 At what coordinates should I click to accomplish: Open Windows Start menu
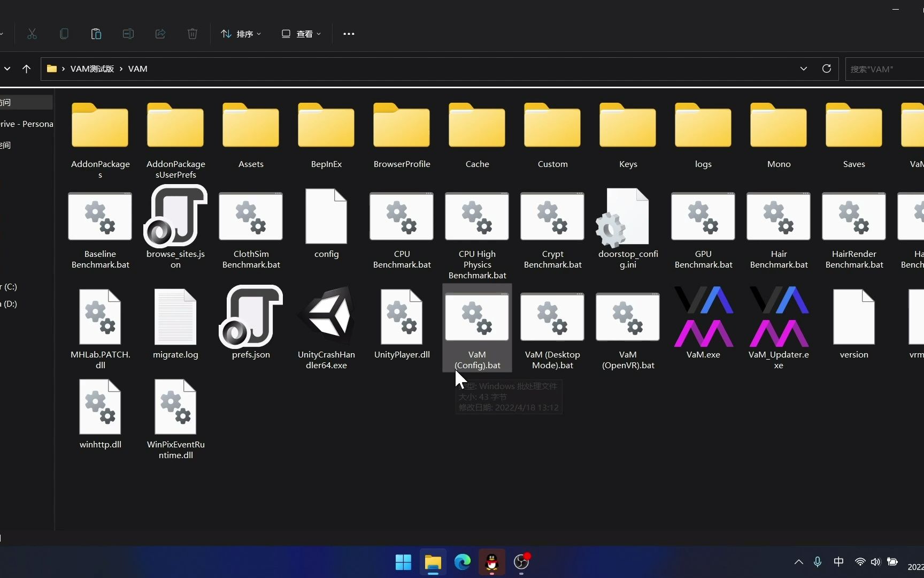click(403, 562)
